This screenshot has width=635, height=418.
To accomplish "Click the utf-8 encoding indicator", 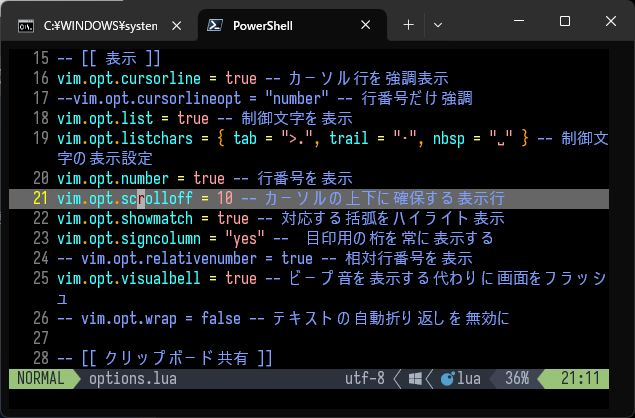I will (365, 379).
